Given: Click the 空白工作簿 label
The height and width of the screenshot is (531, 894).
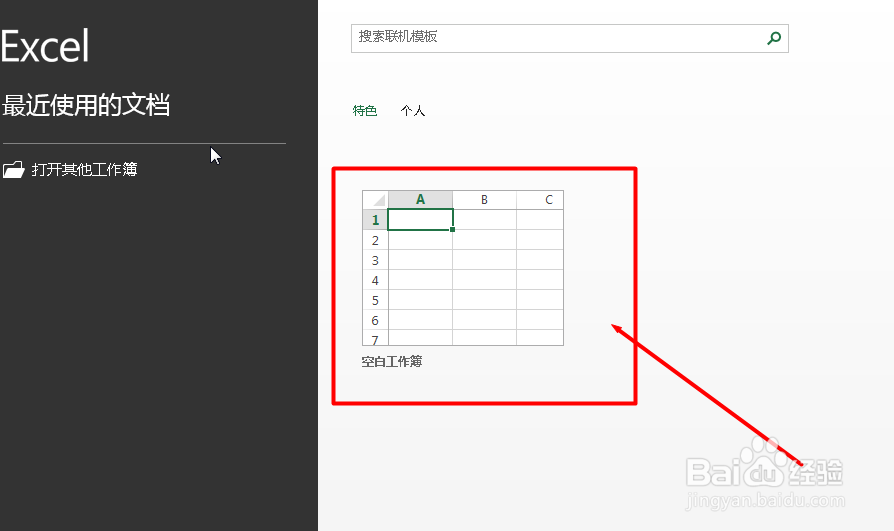Looking at the screenshot, I should (392, 362).
